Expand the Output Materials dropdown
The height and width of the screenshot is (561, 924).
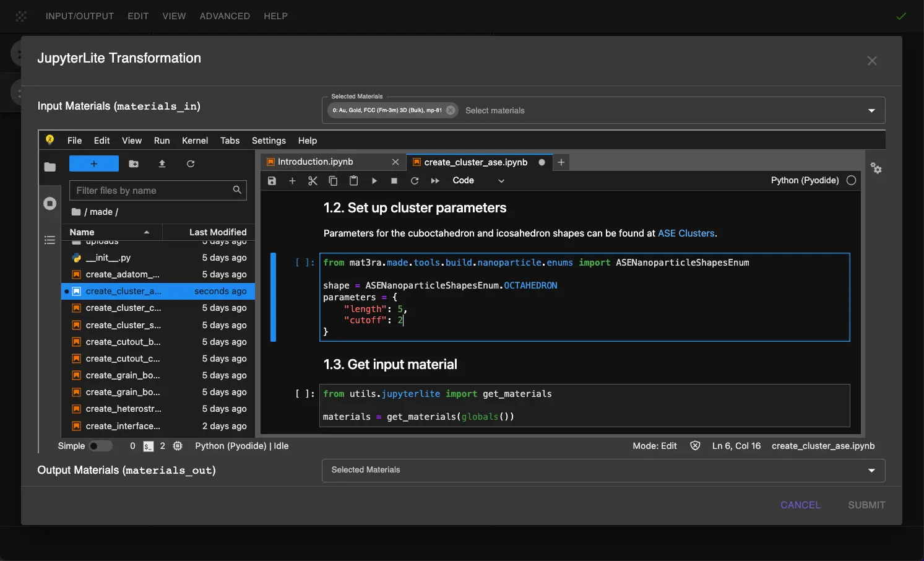tap(871, 471)
